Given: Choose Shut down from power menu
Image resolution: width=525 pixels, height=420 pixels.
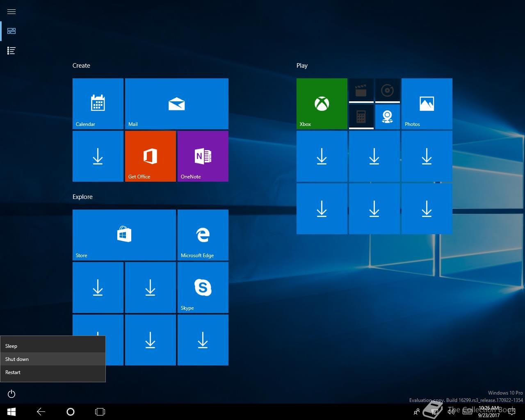Looking at the screenshot, I should coord(53,359).
